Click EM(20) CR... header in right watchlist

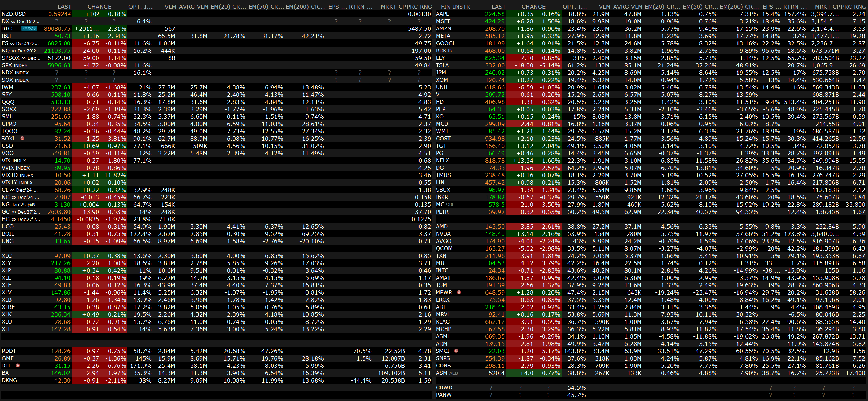(662, 7)
